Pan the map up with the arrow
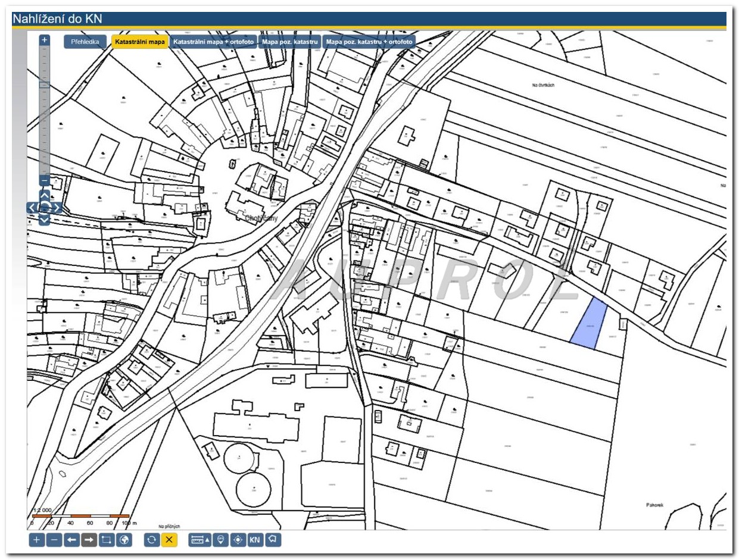This screenshot has width=739, height=560. pos(45,195)
